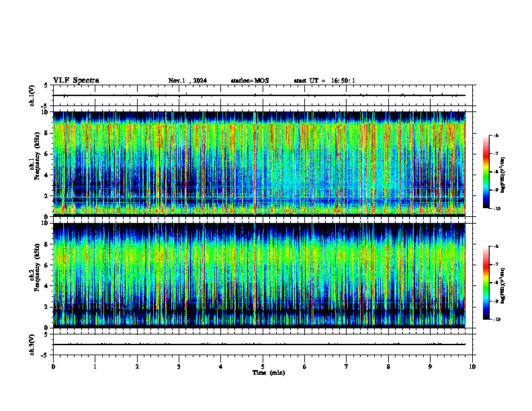Click the 'VLF Spectra' title text
The image size is (532, 411).
pyautogui.click(x=76, y=81)
